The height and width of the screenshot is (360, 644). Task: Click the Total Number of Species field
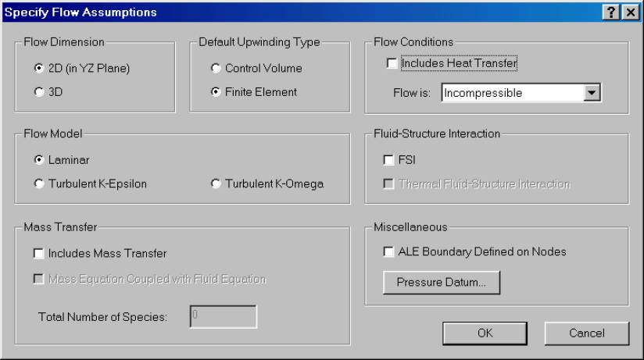pyautogui.click(x=222, y=316)
